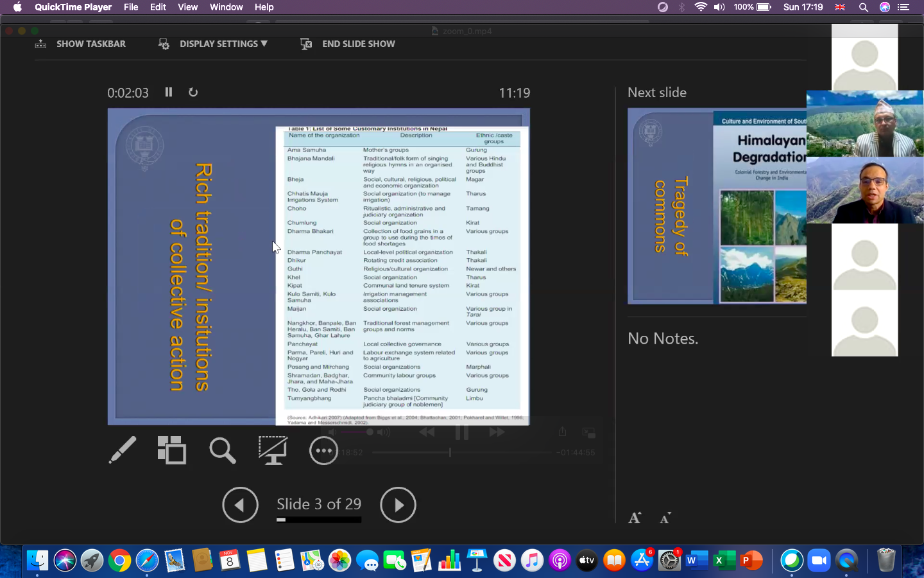
Task: Open more slide show options ellipsis
Action: coord(323,451)
